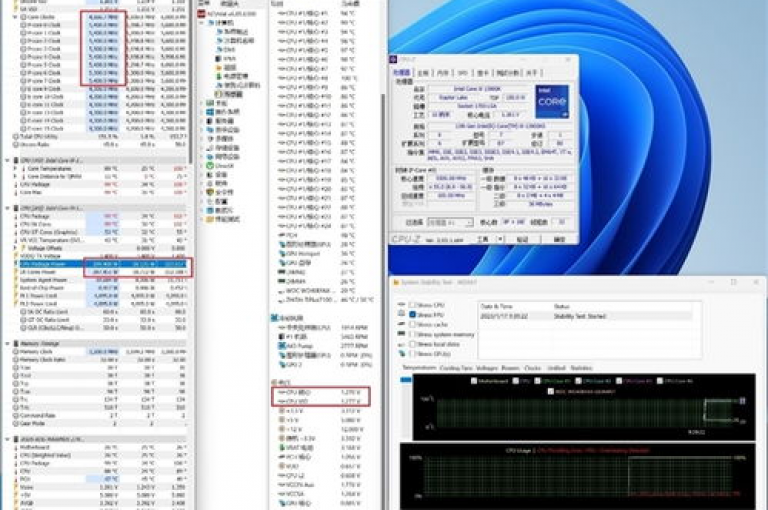
Task: Expand the 存储设备 node in AIDA64 tree
Action: [202, 147]
